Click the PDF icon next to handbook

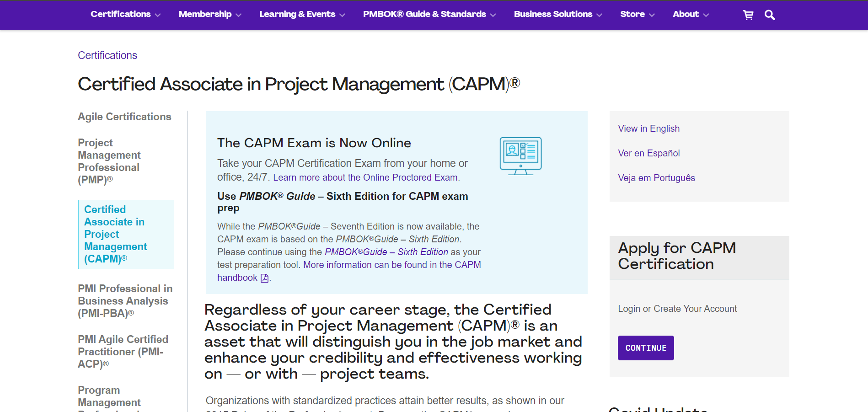click(264, 278)
